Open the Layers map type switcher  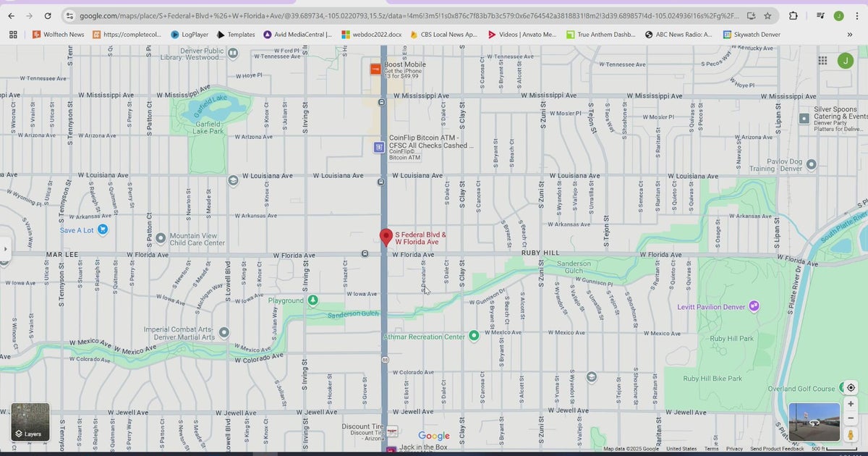tap(30, 423)
